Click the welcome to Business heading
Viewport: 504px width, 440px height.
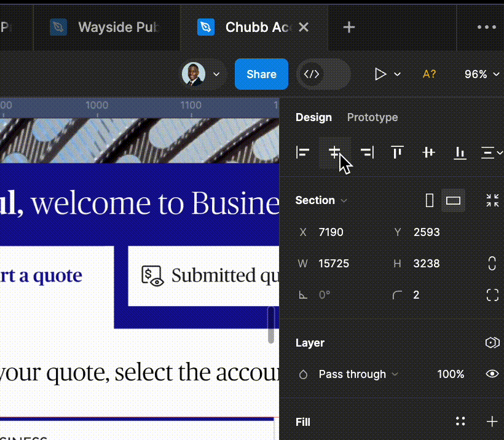click(x=140, y=203)
